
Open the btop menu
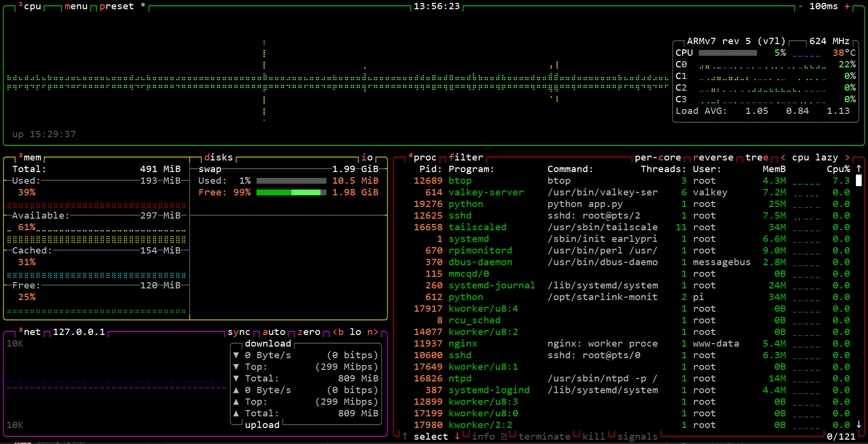pos(76,6)
